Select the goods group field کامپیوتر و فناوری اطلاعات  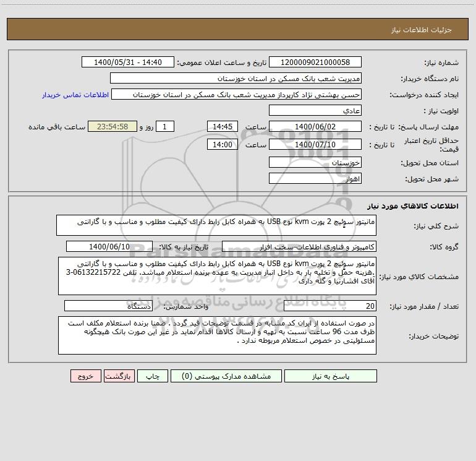299,246
